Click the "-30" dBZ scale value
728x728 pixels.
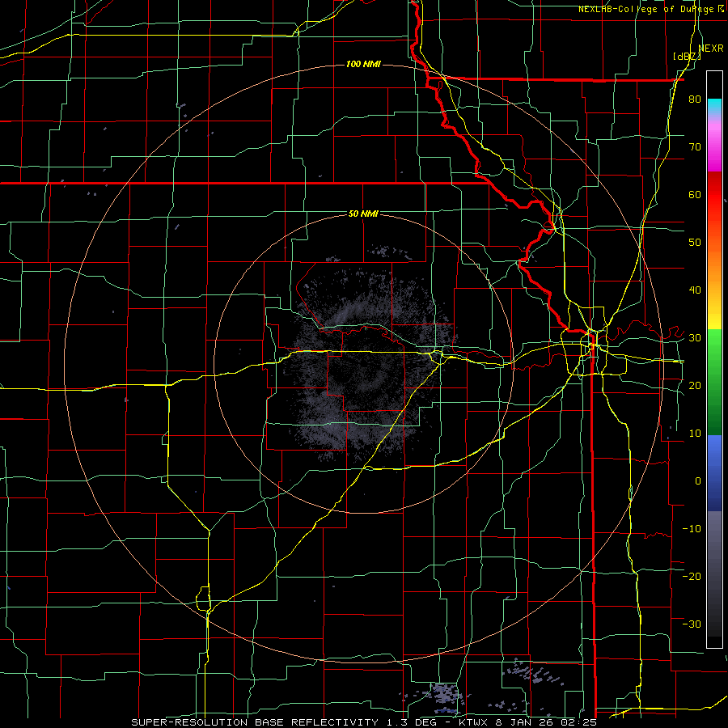point(692,624)
